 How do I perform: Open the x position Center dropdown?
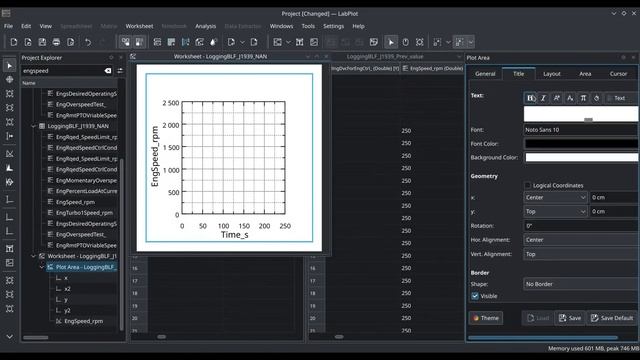(555, 198)
